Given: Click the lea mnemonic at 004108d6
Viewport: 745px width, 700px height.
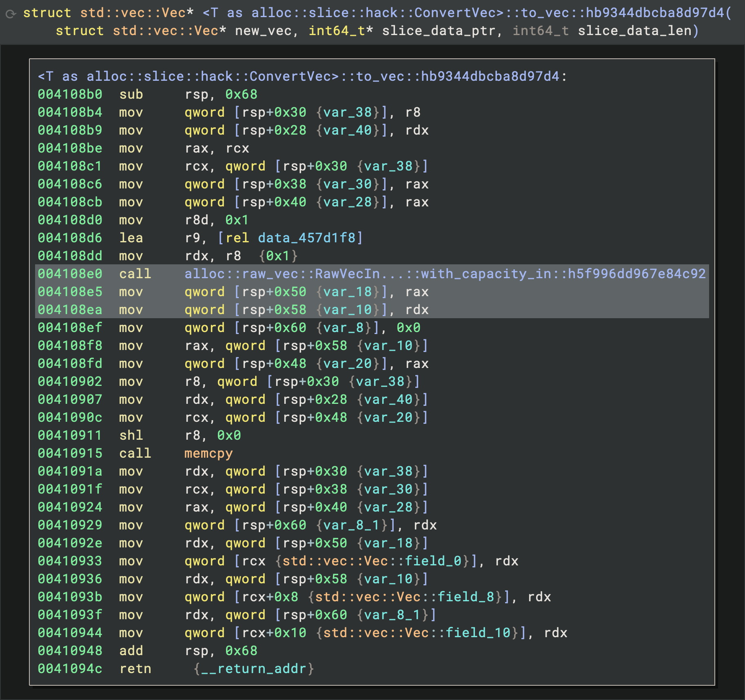Looking at the screenshot, I should pyautogui.click(x=131, y=238).
